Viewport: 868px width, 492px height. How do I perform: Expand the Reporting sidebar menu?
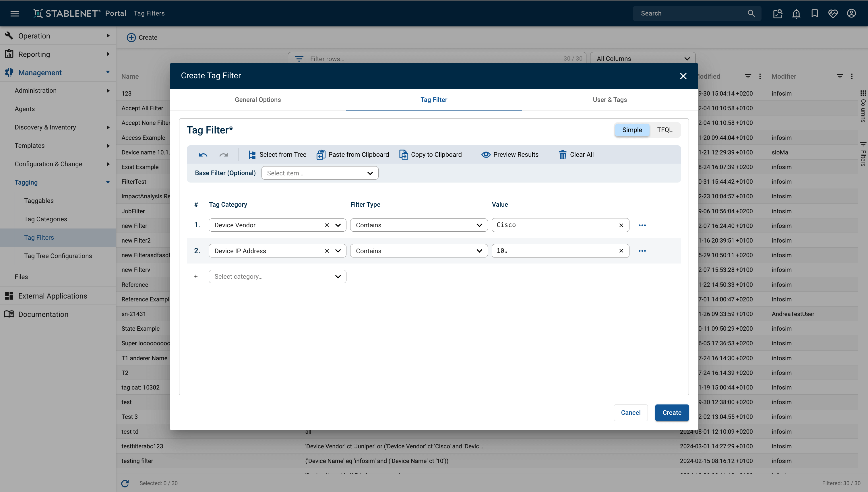tap(58, 54)
